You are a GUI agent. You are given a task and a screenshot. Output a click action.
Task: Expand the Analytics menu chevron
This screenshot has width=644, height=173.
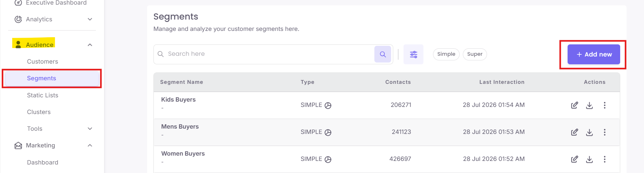[x=90, y=19]
